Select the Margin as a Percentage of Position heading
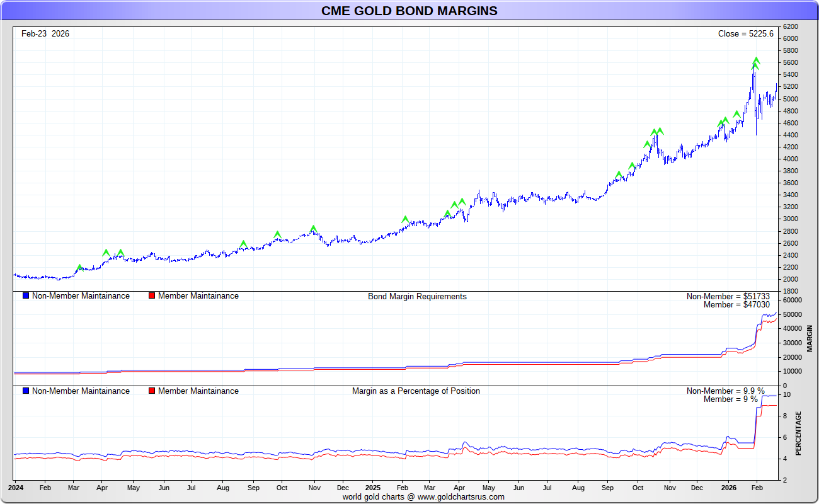This screenshot has height=504, width=819. [x=416, y=391]
